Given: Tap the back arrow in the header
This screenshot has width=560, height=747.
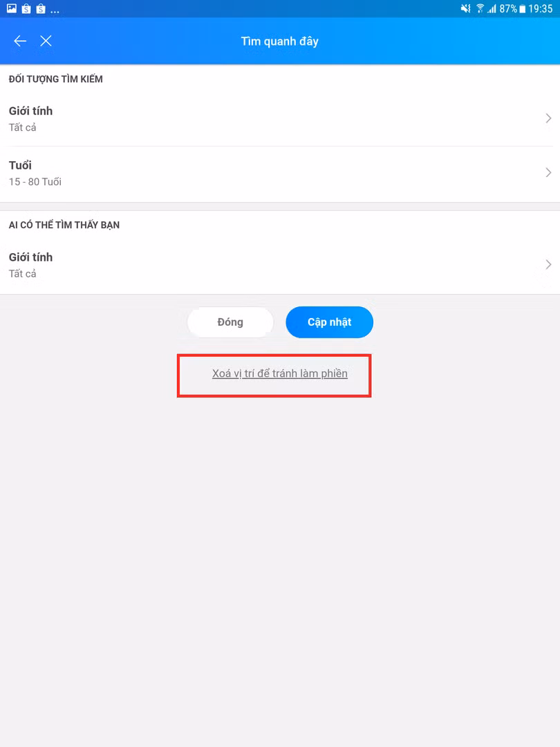Looking at the screenshot, I should tap(20, 41).
